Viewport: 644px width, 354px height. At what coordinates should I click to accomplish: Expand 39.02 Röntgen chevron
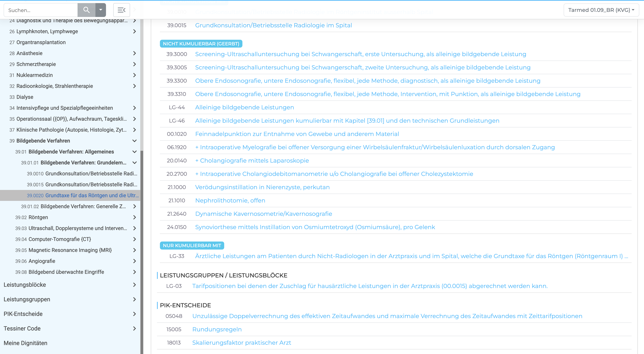[134, 217]
